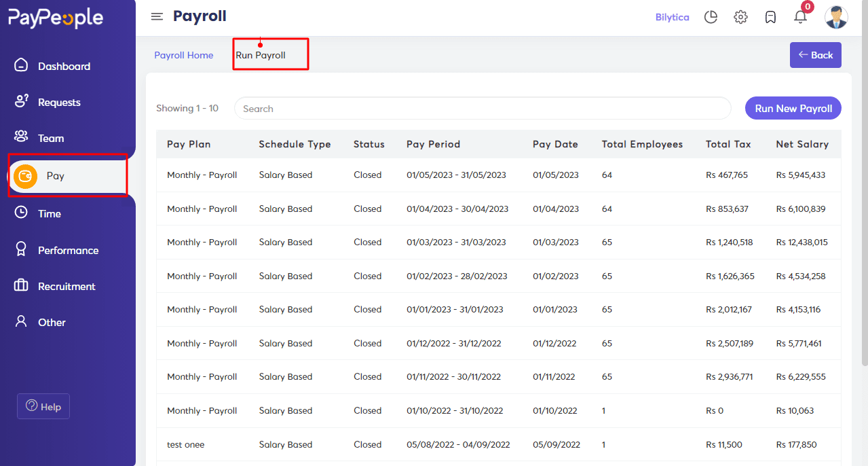This screenshot has width=868, height=466.
Task: Open the Team section
Action: 51,139
